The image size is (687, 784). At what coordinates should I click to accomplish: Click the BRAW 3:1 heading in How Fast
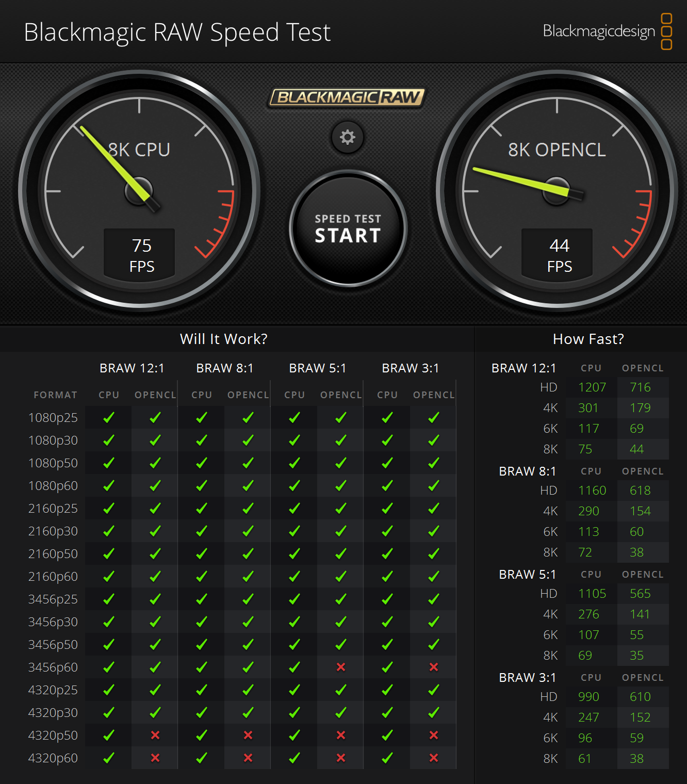528,677
